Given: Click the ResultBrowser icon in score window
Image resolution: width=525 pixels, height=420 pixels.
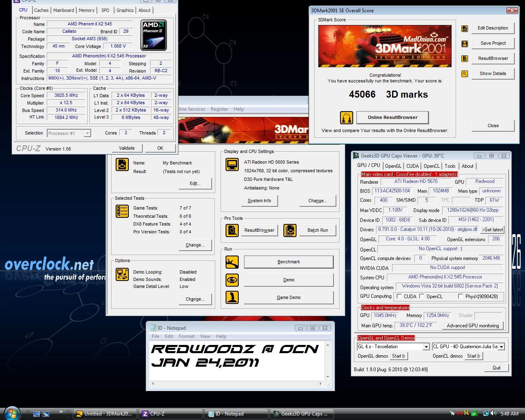Looking at the screenshot, I should click(x=465, y=59).
